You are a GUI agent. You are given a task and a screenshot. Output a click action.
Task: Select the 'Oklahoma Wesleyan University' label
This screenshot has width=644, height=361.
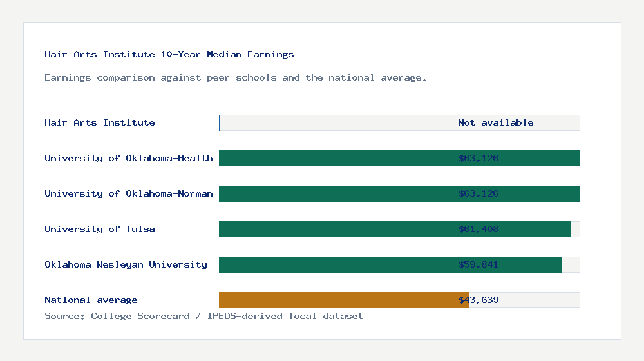[126, 264]
